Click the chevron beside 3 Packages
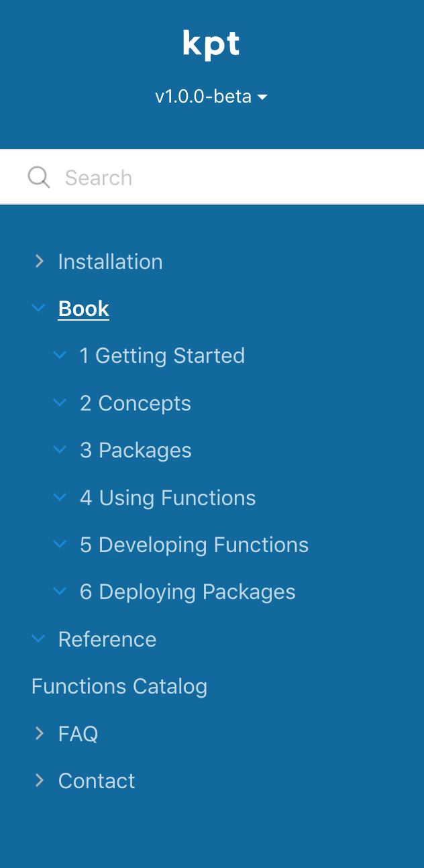 click(x=60, y=449)
